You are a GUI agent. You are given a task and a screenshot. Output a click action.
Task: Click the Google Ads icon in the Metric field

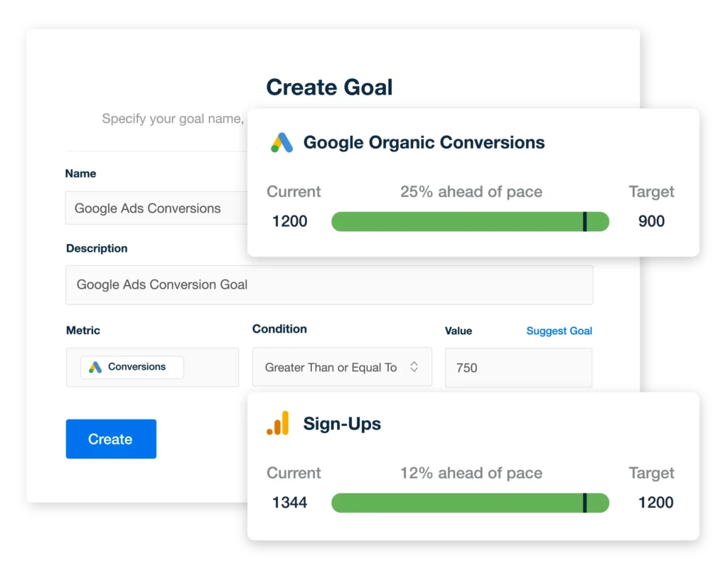(x=95, y=368)
